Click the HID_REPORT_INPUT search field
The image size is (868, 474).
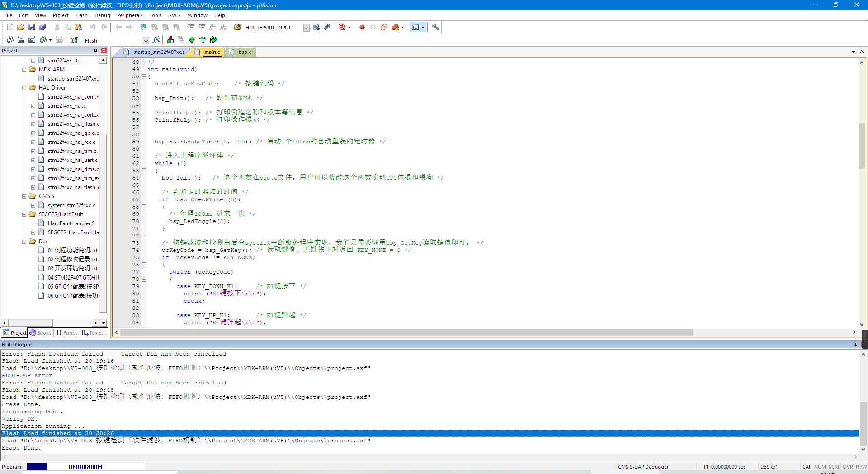click(x=273, y=28)
